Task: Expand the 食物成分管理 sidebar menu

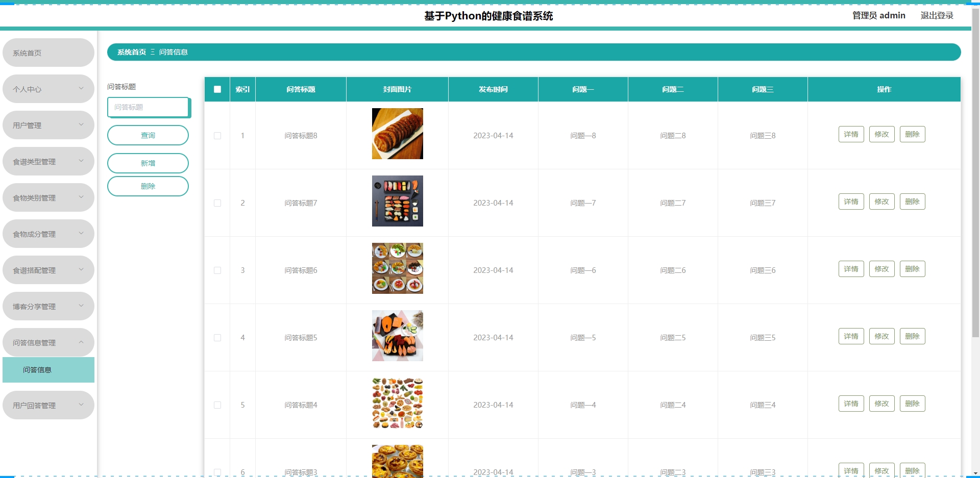Action: [x=48, y=234]
